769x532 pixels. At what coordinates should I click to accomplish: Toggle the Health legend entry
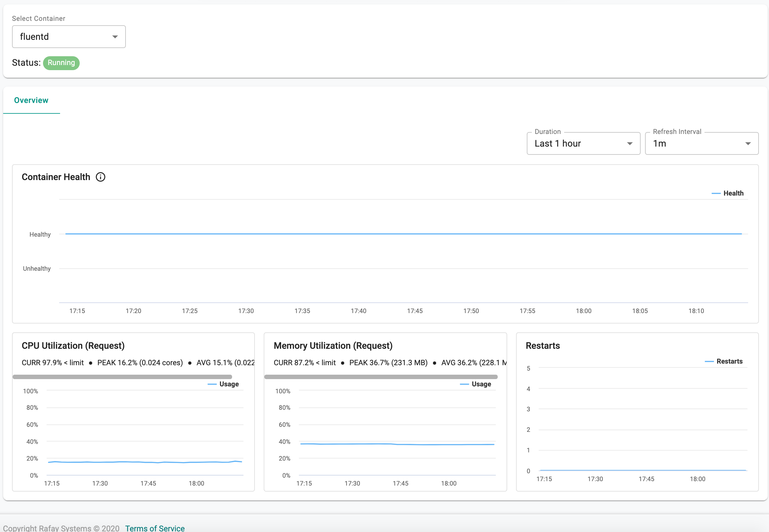[728, 193]
